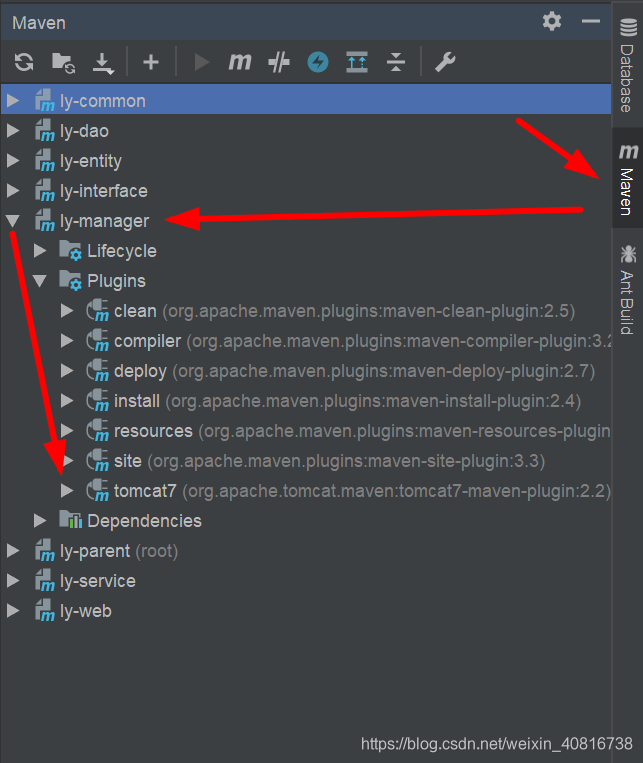Click the Dependencies chart folder icon
643x763 pixels.
coord(71,520)
